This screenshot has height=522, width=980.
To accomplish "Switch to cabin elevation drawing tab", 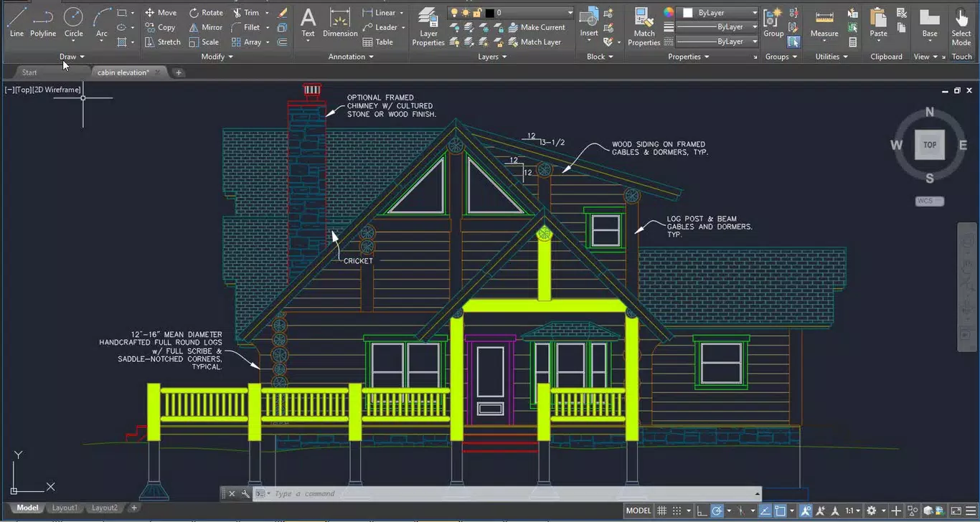I will coord(123,72).
